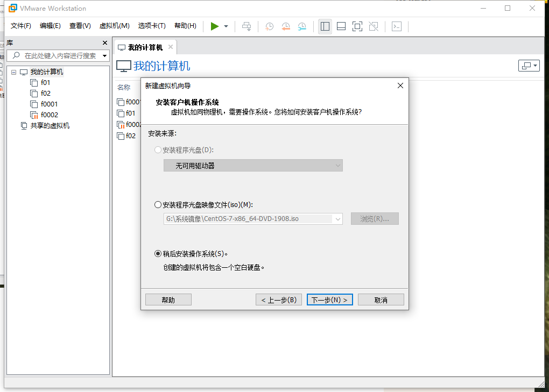Viewport: 549px width, 392px height.
Task: Revert VM to its snapshot
Action: point(285,26)
